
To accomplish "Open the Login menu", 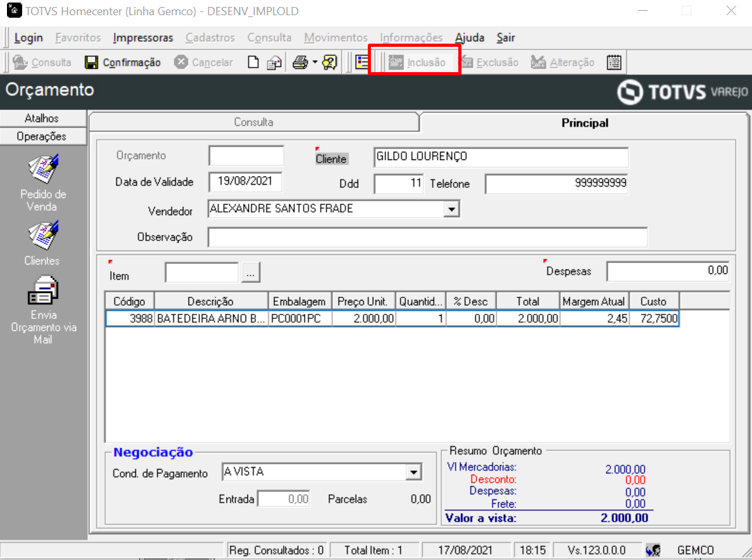I will point(28,37).
